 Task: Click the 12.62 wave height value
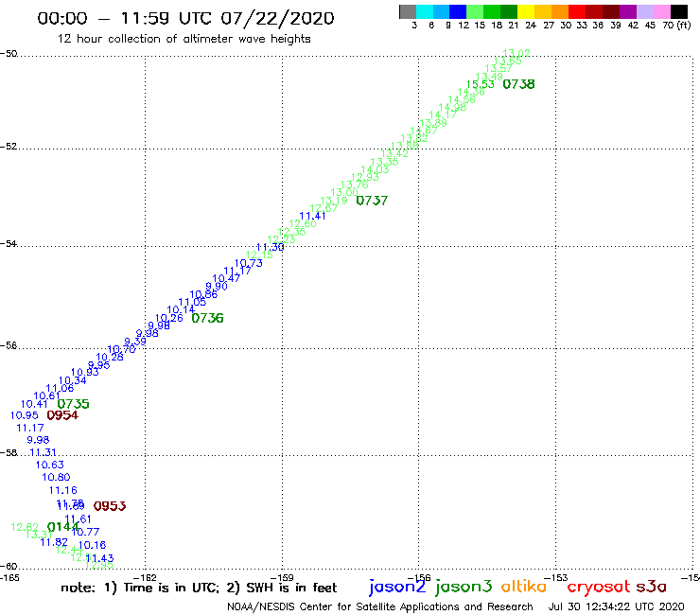coord(25,528)
